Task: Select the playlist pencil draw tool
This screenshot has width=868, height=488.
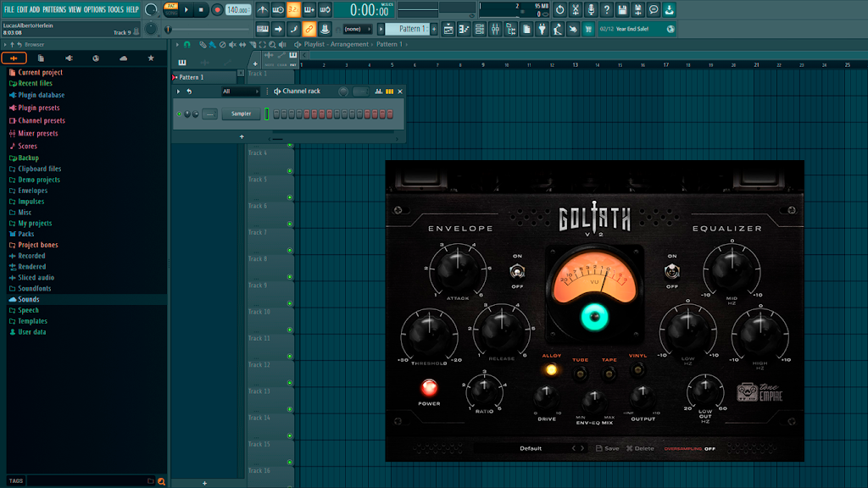Action: [203, 44]
